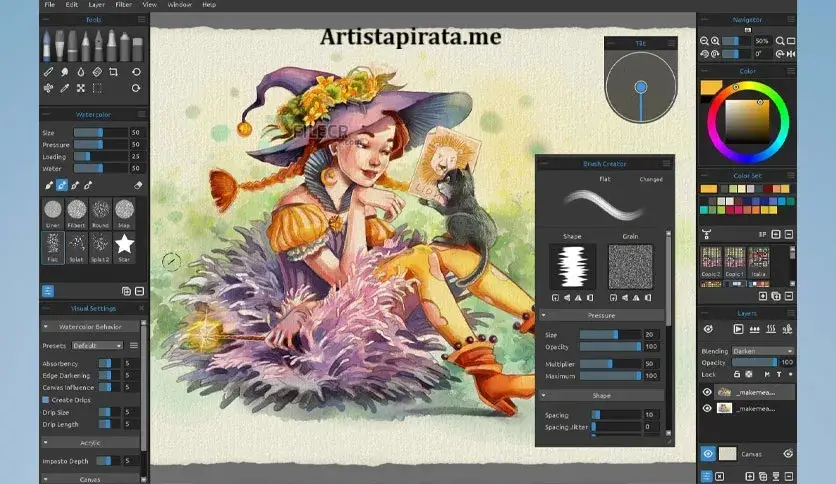
Task: Hide the second _makemea layer
Action: click(x=708, y=408)
